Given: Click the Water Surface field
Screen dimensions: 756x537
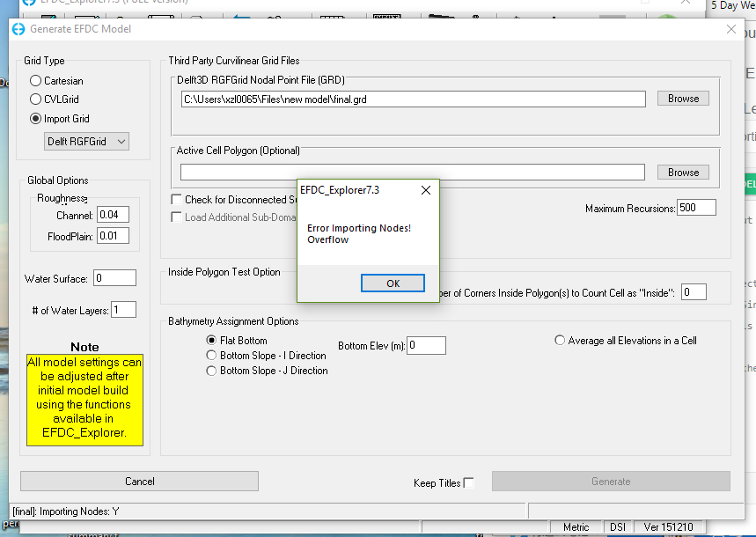Looking at the screenshot, I should (114, 278).
